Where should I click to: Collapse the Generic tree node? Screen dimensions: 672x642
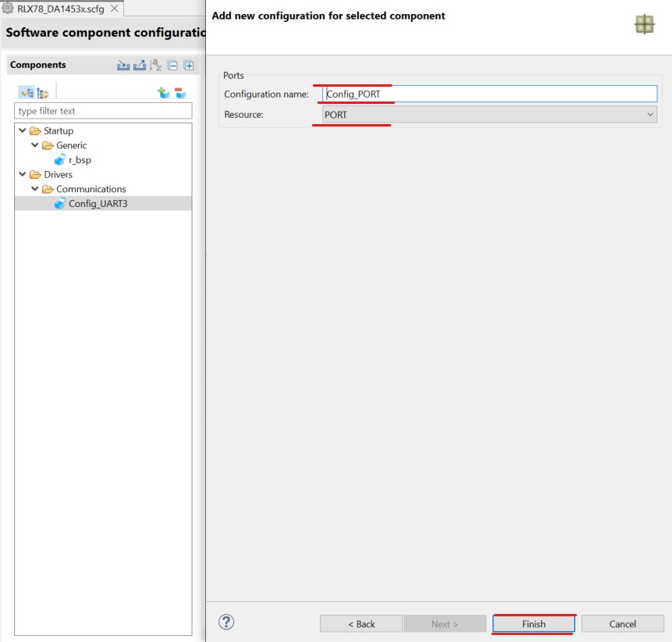[35, 145]
